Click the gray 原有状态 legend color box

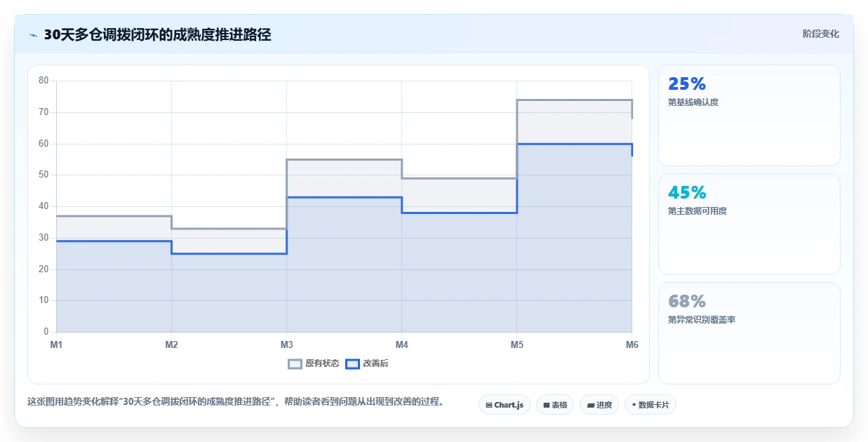pos(295,363)
